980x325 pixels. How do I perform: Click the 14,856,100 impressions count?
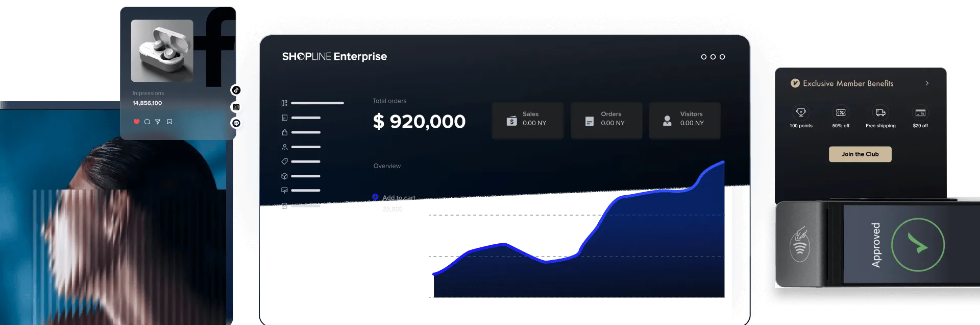coord(147,103)
